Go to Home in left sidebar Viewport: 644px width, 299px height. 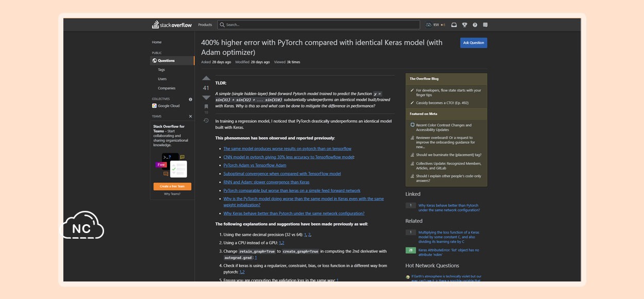(157, 42)
